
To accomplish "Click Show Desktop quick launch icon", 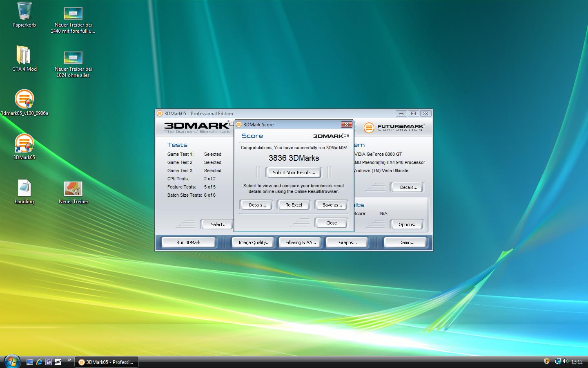I will click(x=29, y=362).
